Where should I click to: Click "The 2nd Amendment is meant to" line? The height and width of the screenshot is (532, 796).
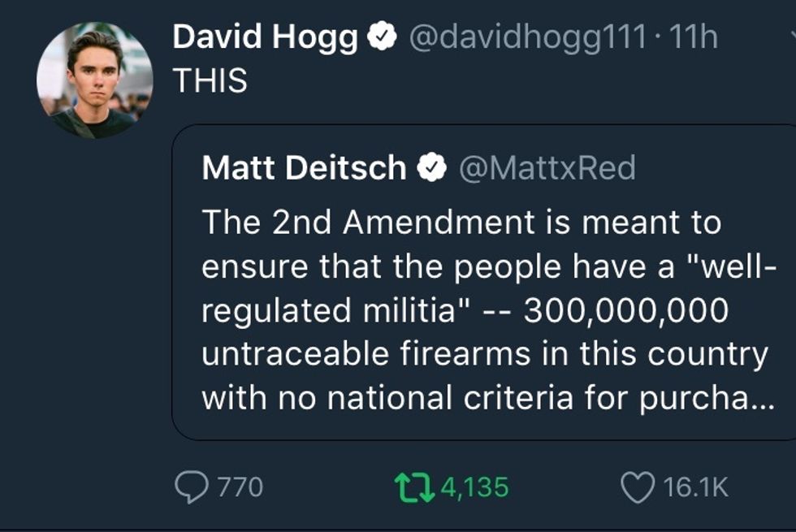coord(461,223)
